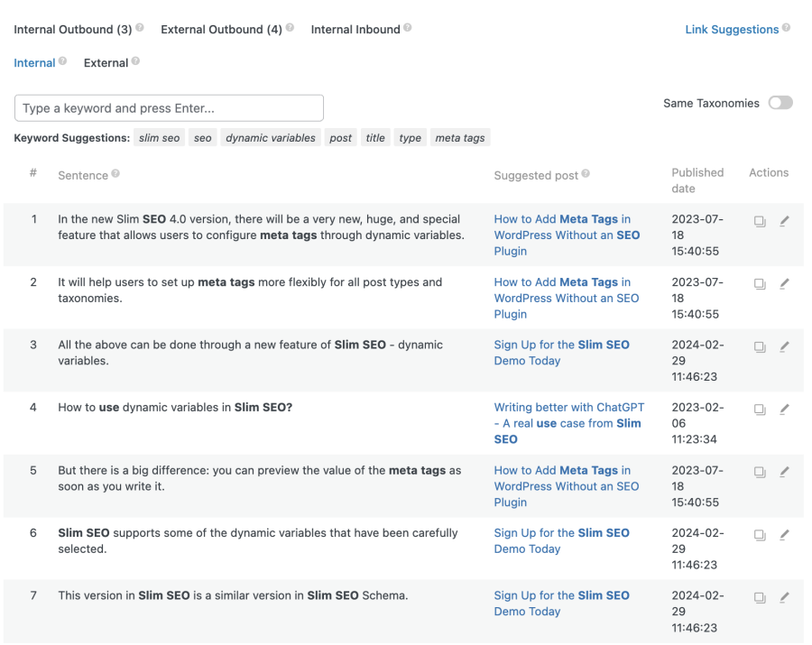Image resolution: width=812 pixels, height=645 pixels.
Task: Click help icon next to External sub-tab
Action: click(x=135, y=60)
